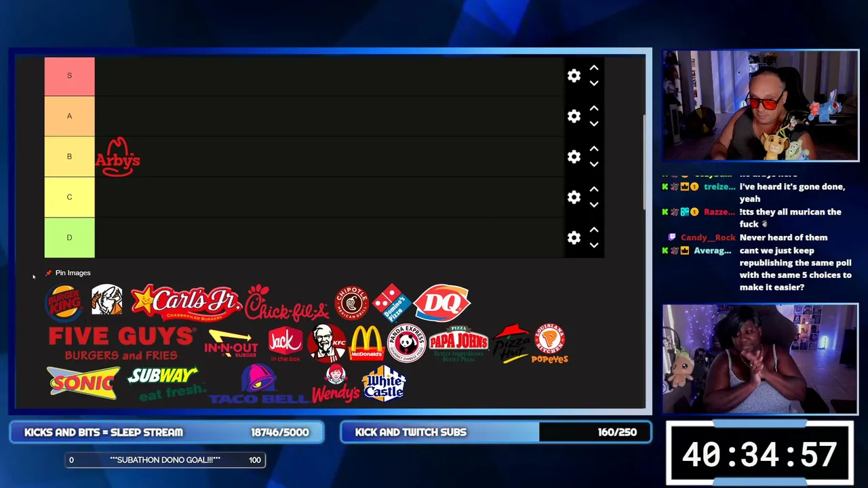Image resolution: width=868 pixels, height=488 pixels.
Task: Move D tier row up
Action: click(594, 230)
